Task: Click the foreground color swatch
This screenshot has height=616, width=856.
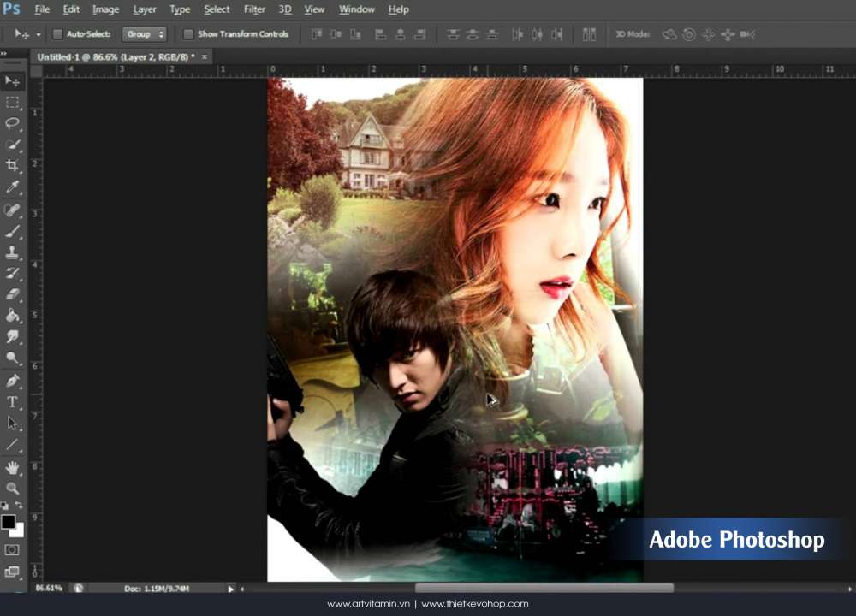Action: point(8,522)
